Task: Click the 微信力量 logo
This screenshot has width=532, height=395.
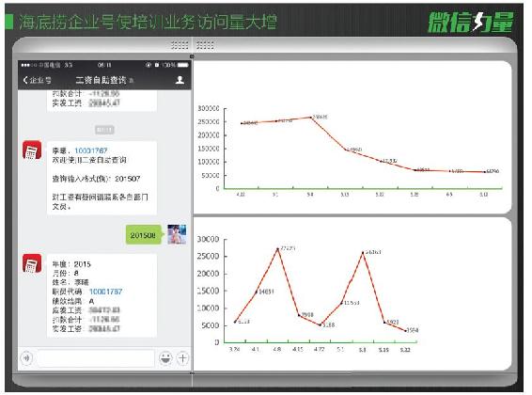Action: click(x=471, y=22)
